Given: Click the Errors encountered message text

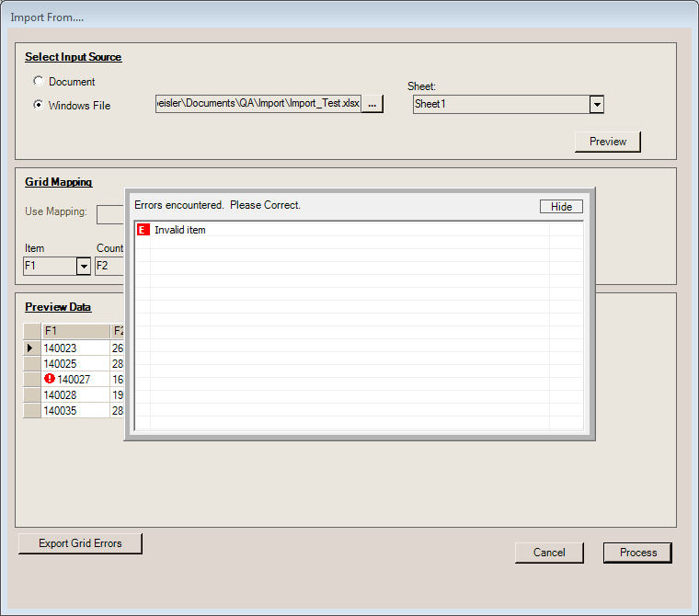Looking at the screenshot, I should [x=218, y=205].
